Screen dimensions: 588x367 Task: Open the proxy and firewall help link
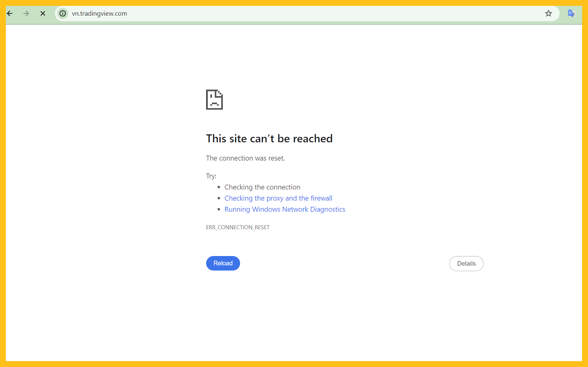[278, 198]
